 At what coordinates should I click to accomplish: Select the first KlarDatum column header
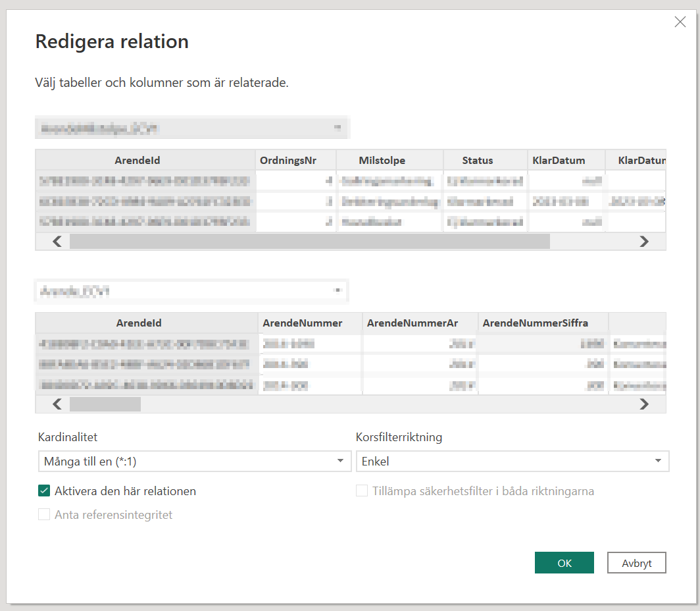tap(566, 161)
